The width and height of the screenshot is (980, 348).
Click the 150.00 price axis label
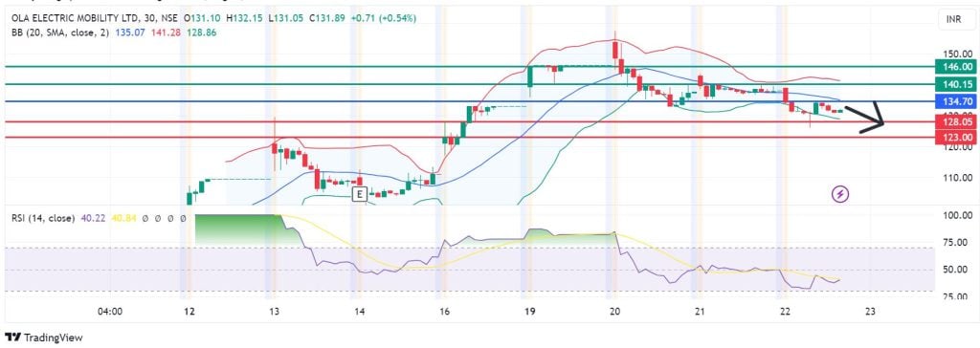[x=957, y=54]
